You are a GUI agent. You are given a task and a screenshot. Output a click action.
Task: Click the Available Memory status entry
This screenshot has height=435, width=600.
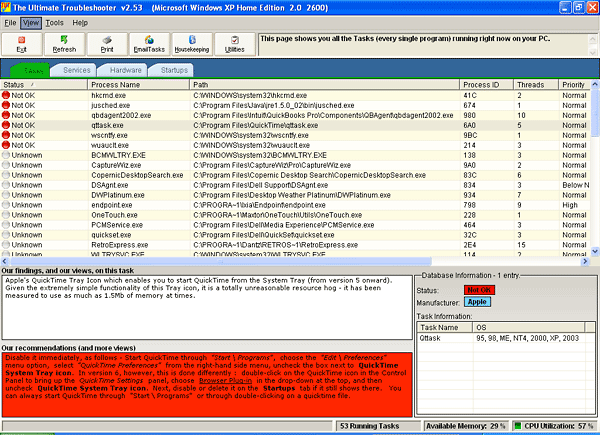[x=466, y=426]
